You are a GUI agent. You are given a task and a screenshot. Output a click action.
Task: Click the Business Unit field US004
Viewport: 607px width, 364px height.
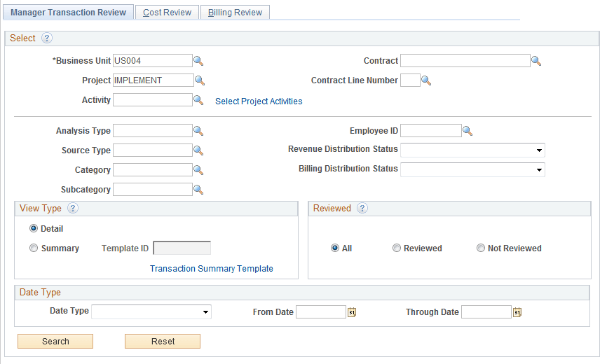tap(153, 61)
